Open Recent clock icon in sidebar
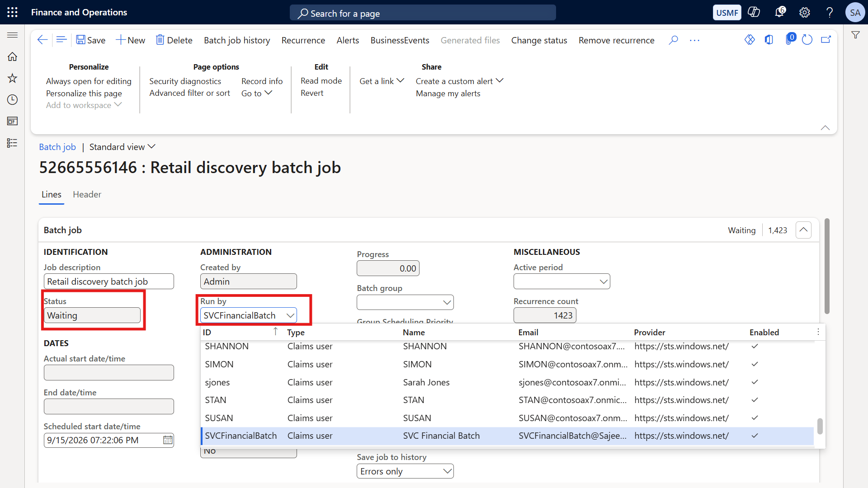Viewport: 868px width, 488px height. (12, 99)
